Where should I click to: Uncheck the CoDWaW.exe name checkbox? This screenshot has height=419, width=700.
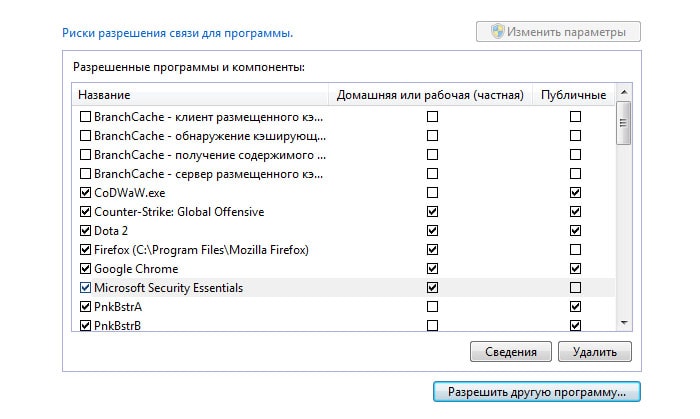click(85, 193)
